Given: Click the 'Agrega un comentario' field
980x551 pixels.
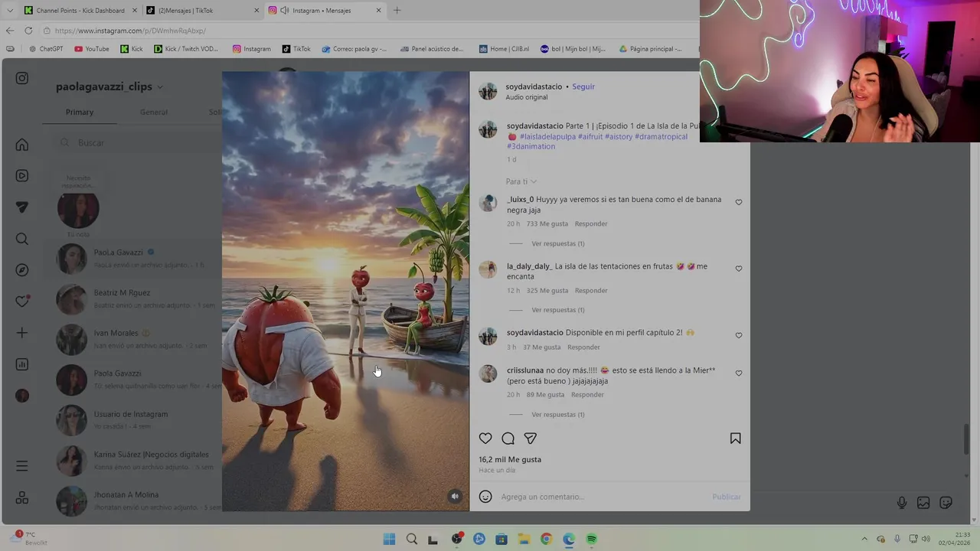Looking at the screenshot, I should click(x=602, y=497).
